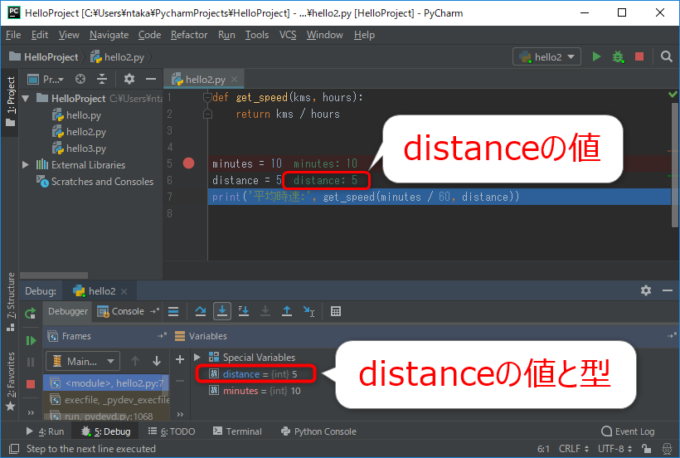Click the Step Over debugger icon
The height and width of the screenshot is (458, 680).
pos(201,312)
